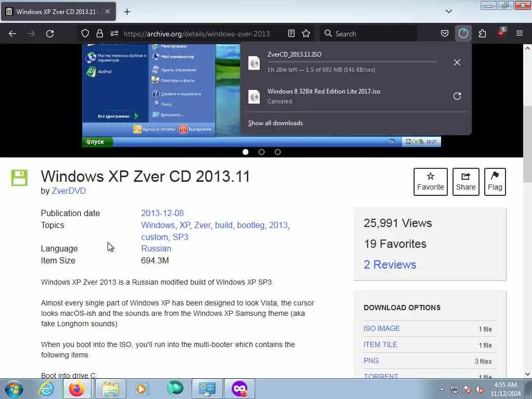The image size is (532, 399).
Task: Click the network tray icon
Action: click(454, 390)
